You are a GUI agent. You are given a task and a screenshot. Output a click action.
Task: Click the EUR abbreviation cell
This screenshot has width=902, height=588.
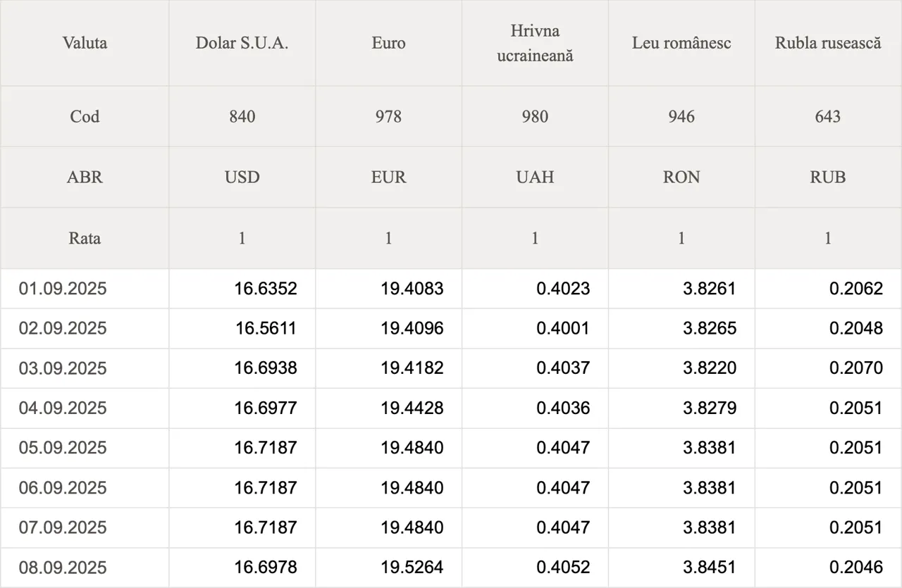click(x=388, y=177)
